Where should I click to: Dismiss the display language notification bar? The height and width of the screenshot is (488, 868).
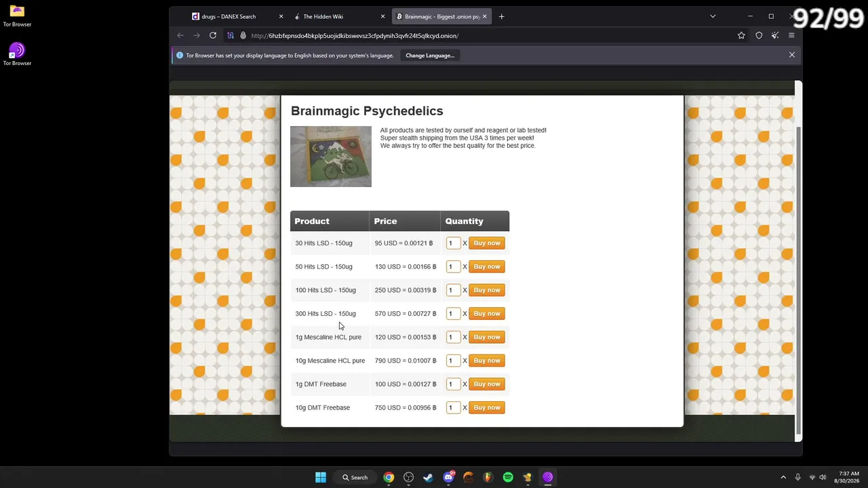pos(791,55)
